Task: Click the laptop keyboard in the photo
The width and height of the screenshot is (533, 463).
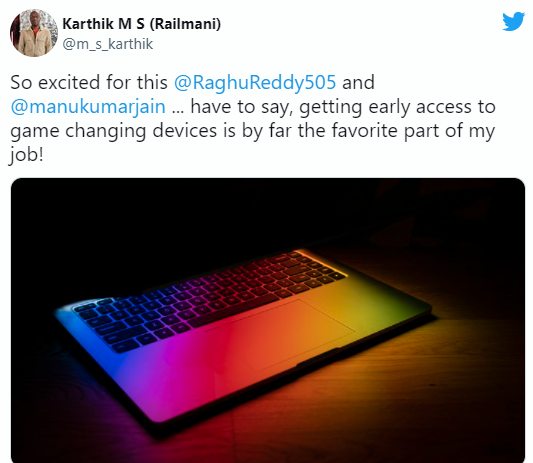Action: point(207,297)
